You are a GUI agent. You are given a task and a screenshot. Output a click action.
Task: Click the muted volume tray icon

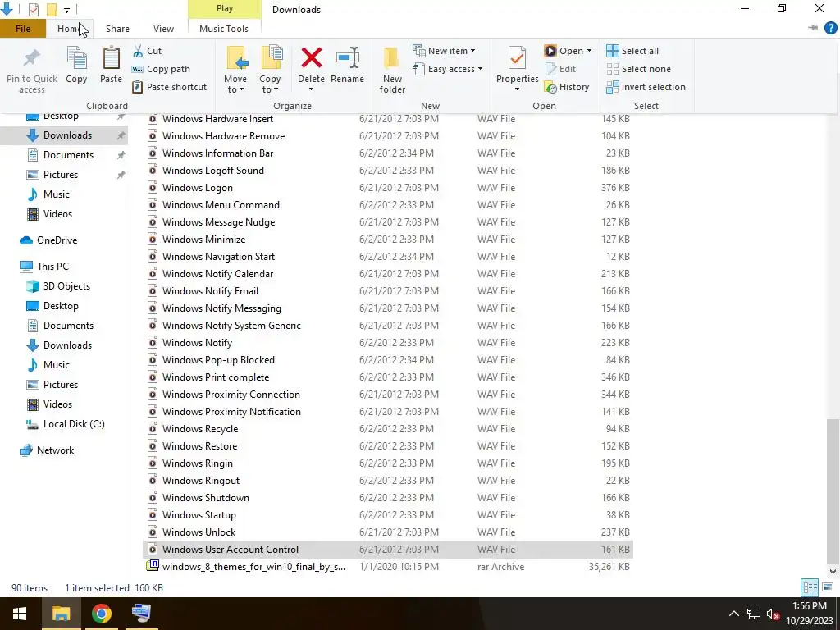[x=773, y=614]
